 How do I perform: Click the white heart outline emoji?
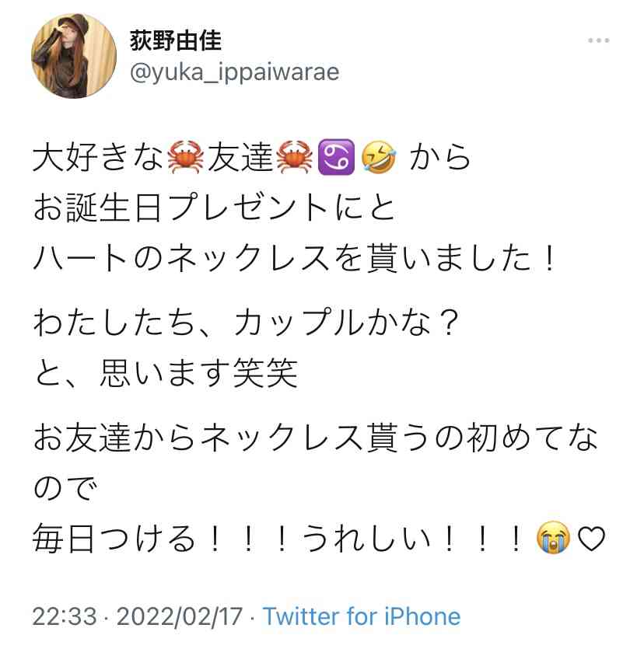[591, 539]
